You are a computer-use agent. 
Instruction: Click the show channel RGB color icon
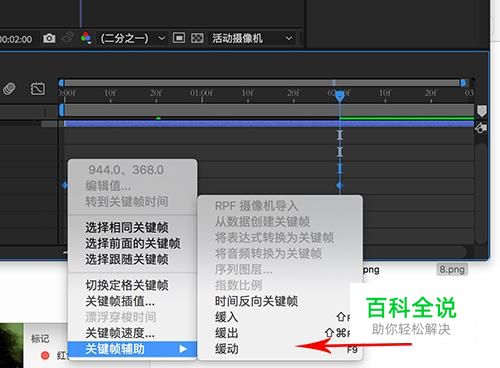tap(86, 38)
